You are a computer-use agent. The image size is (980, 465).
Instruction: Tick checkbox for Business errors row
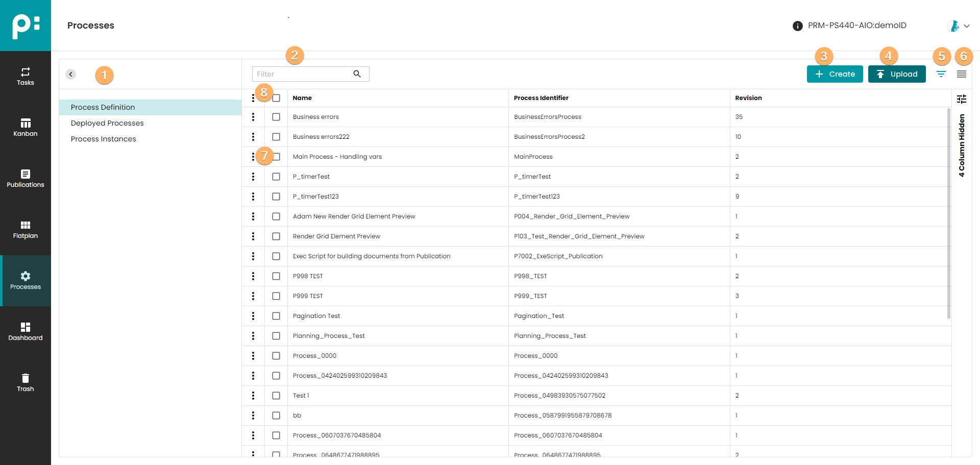pos(276,117)
